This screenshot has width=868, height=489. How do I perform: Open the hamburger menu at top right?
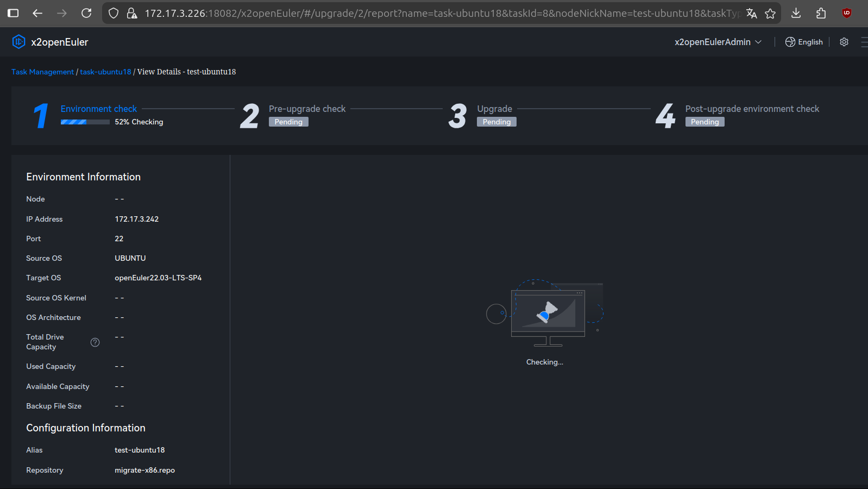pos(864,42)
